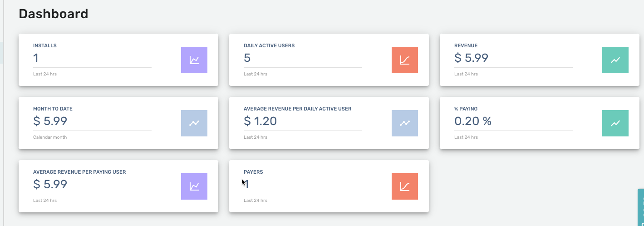Viewport: 644px width, 226px height.
Task: Click the Installs purple chart icon
Action: 194,60
